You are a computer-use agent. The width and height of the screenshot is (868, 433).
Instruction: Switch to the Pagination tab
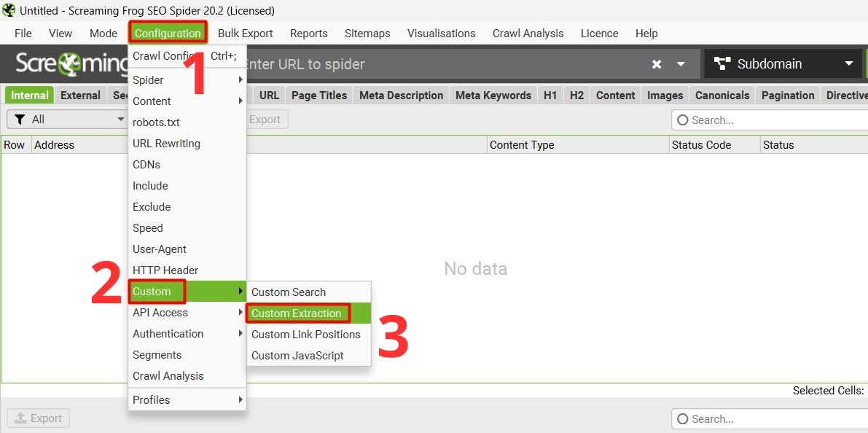(788, 95)
